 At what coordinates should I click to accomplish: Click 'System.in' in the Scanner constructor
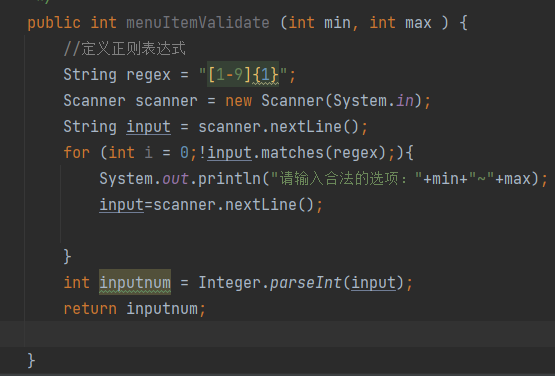coord(373,101)
